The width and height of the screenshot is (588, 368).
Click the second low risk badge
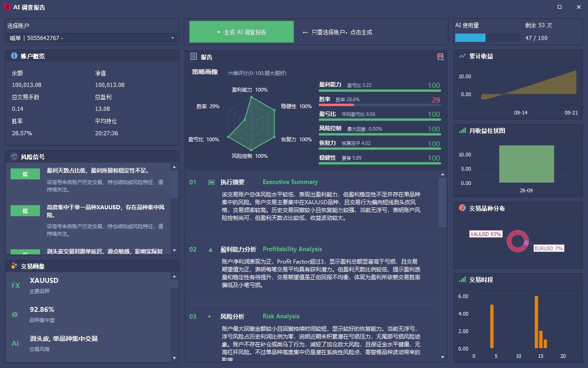pos(25,211)
